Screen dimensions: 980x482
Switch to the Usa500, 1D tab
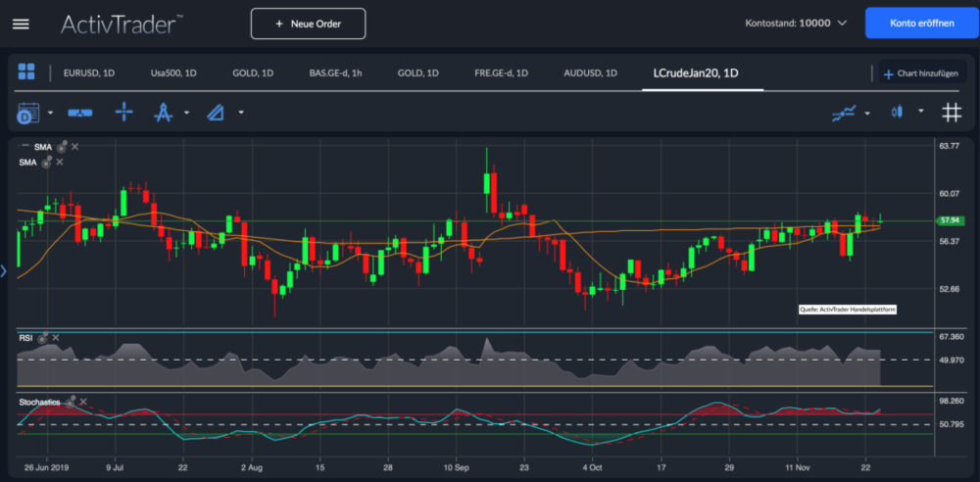(x=173, y=73)
